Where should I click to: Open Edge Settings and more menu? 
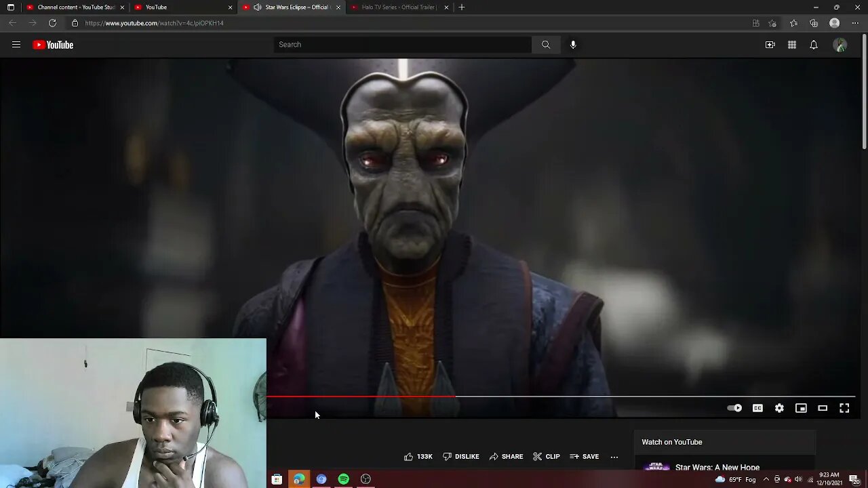pyautogui.click(x=855, y=23)
